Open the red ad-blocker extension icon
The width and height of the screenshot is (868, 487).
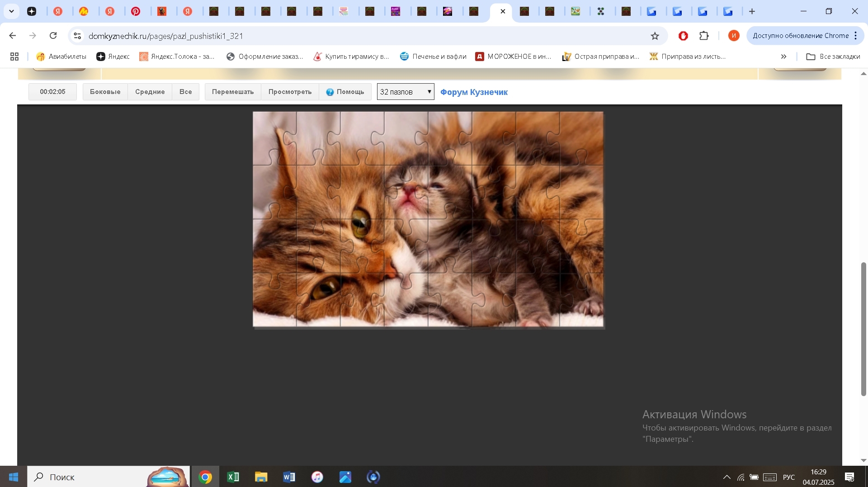(683, 36)
